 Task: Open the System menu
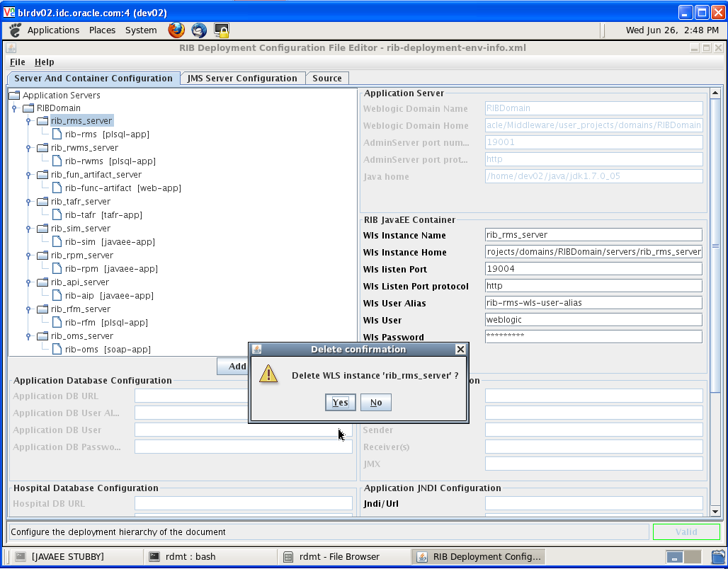pyautogui.click(x=141, y=30)
